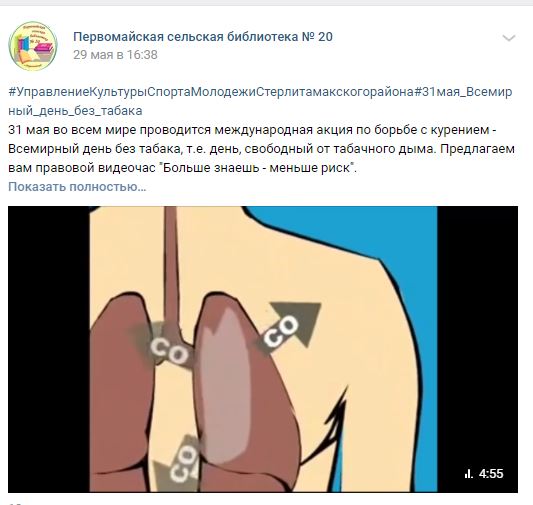
Task: Click the trachea tube in the video frame
Action: coord(170,265)
